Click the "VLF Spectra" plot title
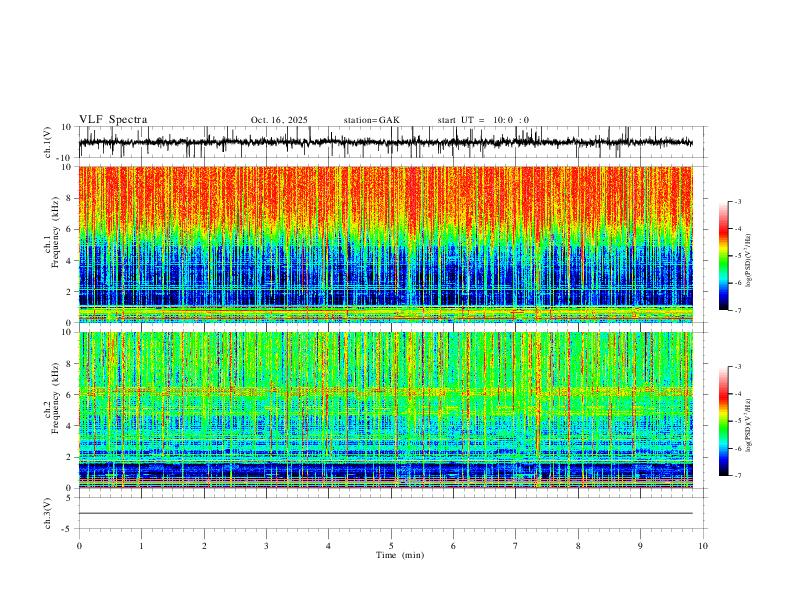This screenshot has width=792, height=612. click(x=113, y=120)
